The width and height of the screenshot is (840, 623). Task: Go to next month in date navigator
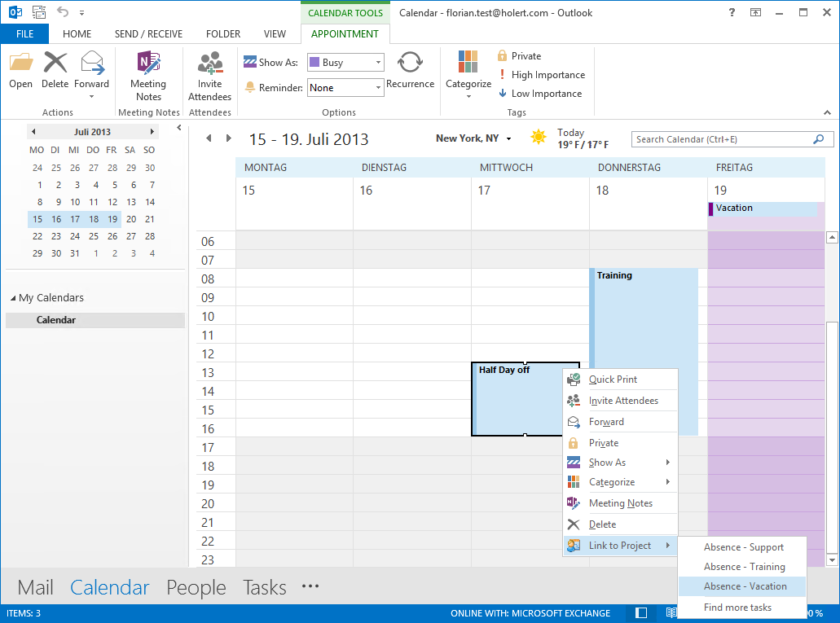(152, 132)
